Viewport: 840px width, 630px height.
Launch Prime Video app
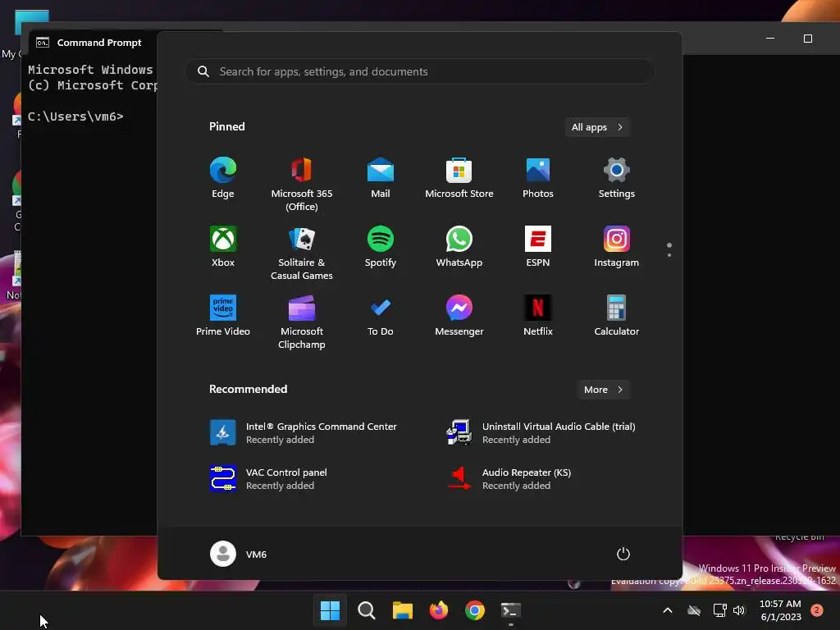(x=223, y=316)
